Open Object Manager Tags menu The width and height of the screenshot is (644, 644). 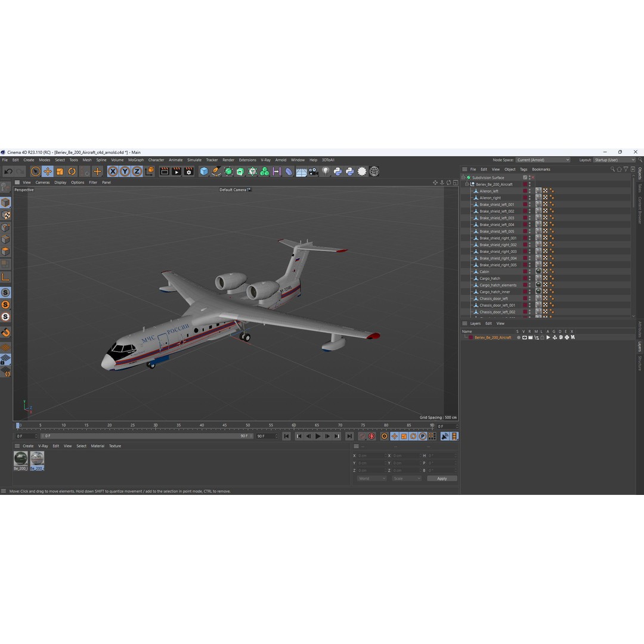[x=524, y=169]
